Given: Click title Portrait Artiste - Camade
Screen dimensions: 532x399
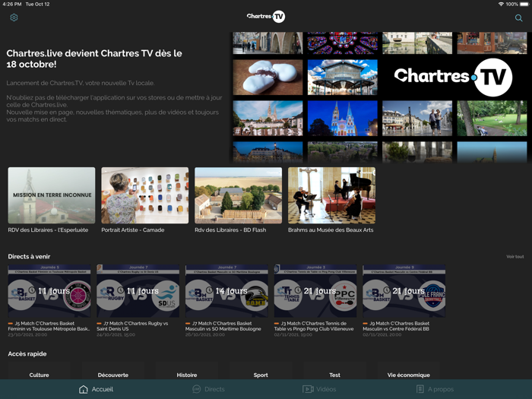Looking at the screenshot, I should pyautogui.click(x=133, y=230).
